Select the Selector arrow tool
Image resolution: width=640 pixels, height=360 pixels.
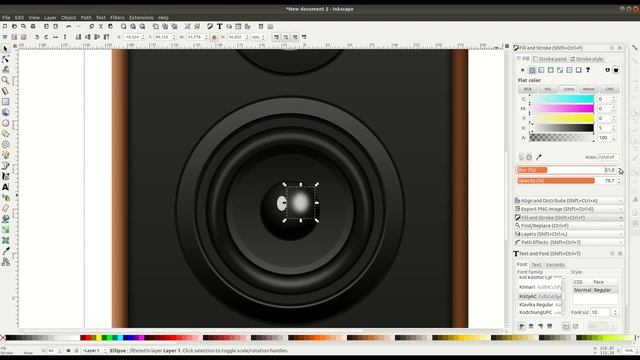pos(5,49)
